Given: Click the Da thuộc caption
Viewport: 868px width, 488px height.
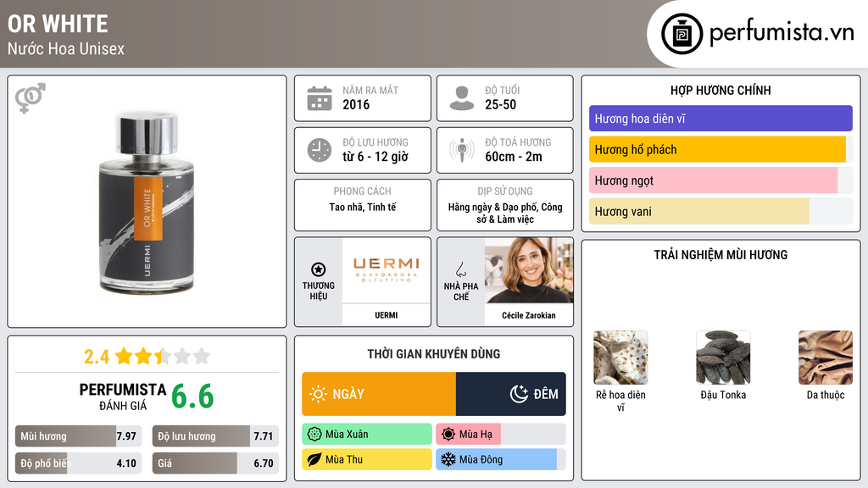Looking at the screenshot, I should 826,395.
